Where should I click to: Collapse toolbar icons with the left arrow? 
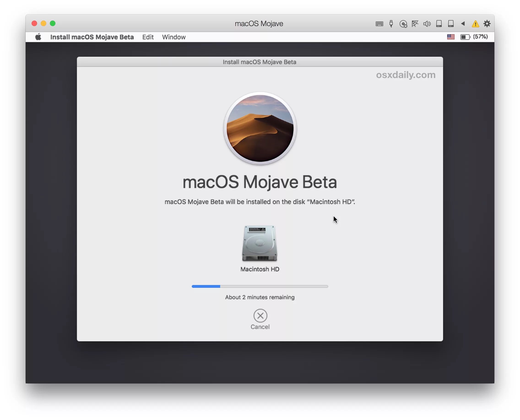pos(463,24)
